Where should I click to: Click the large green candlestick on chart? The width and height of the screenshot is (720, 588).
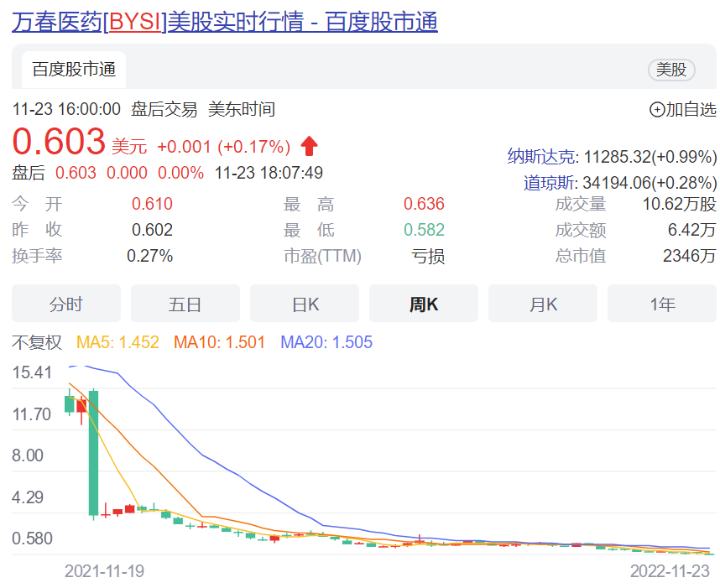pyautogui.click(x=93, y=452)
